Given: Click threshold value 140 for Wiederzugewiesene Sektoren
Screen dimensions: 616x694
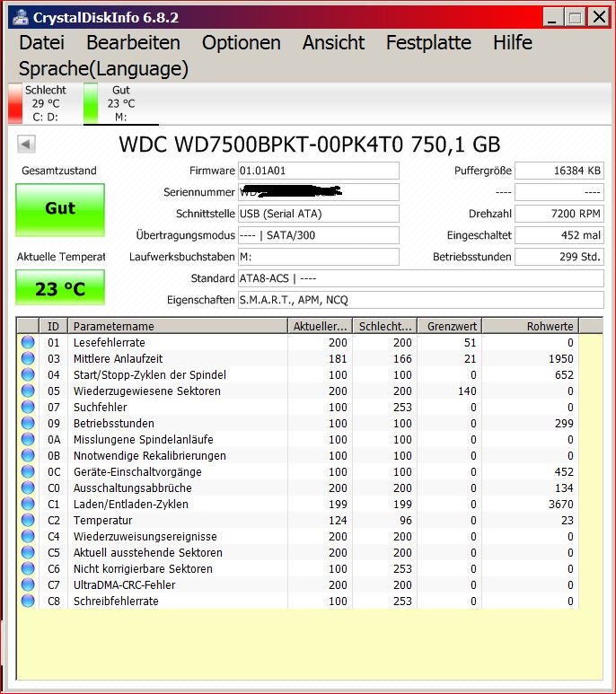Looking at the screenshot, I should coord(467,391).
